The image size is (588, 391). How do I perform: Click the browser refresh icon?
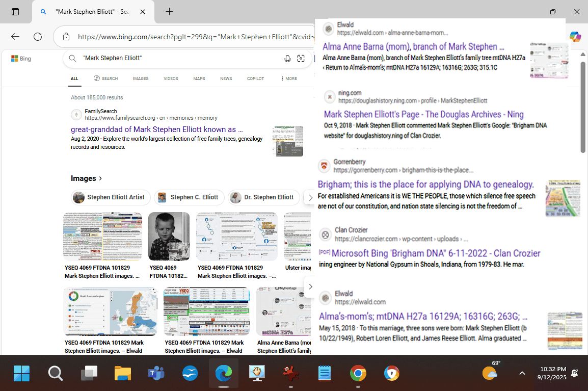[x=38, y=37]
